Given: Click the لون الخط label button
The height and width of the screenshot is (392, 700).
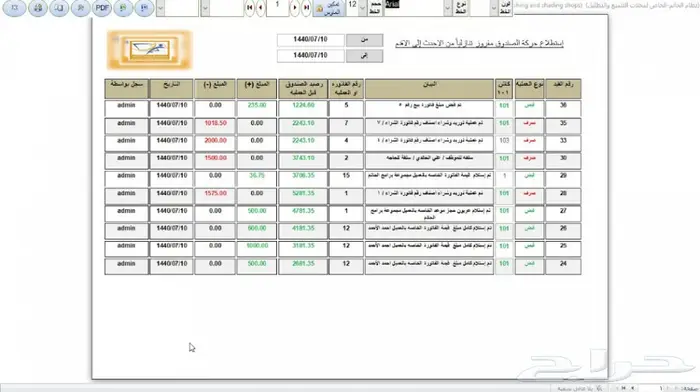Looking at the screenshot, I should [x=505, y=8].
